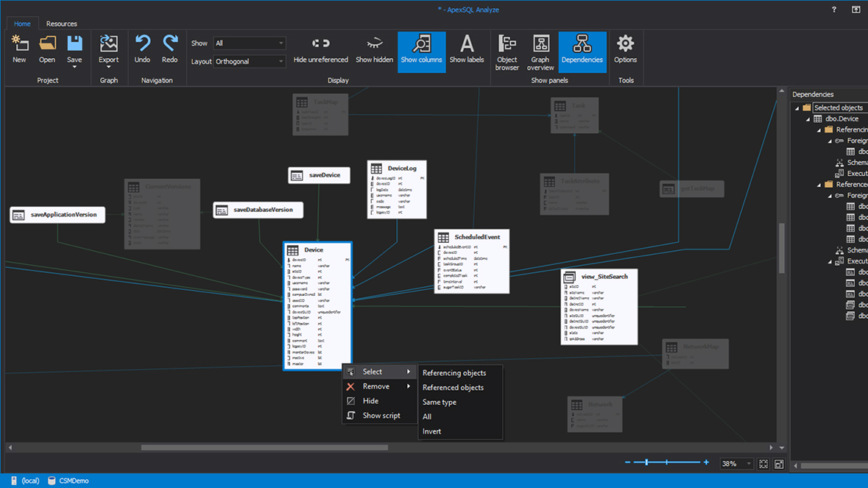Click the fit-to-screen icon

tap(763, 464)
